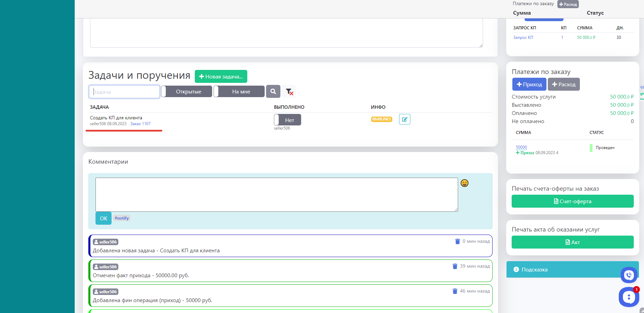Expand the 'Подсказка' hint panel
The width and height of the screenshot is (644, 313).
click(535, 269)
